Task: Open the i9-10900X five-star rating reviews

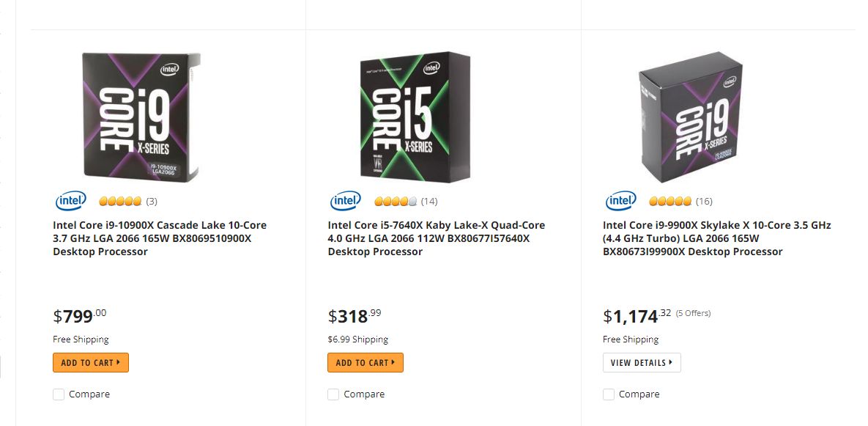Action: click(x=120, y=201)
